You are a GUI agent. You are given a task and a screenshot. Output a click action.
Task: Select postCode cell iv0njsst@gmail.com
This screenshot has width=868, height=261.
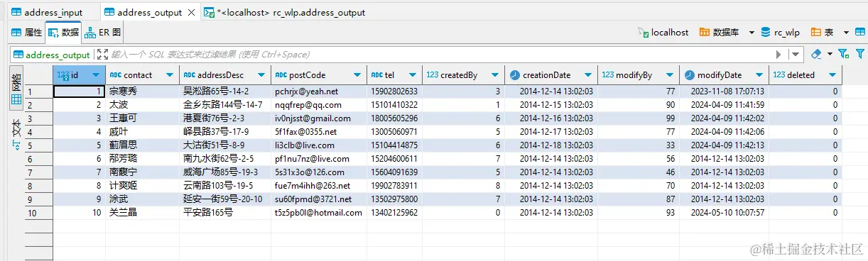point(319,118)
